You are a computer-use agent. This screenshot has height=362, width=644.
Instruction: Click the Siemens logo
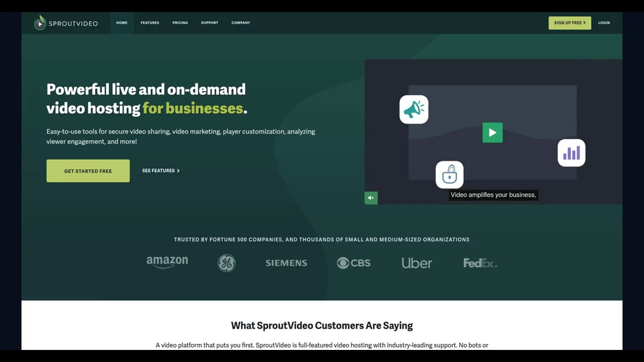286,263
